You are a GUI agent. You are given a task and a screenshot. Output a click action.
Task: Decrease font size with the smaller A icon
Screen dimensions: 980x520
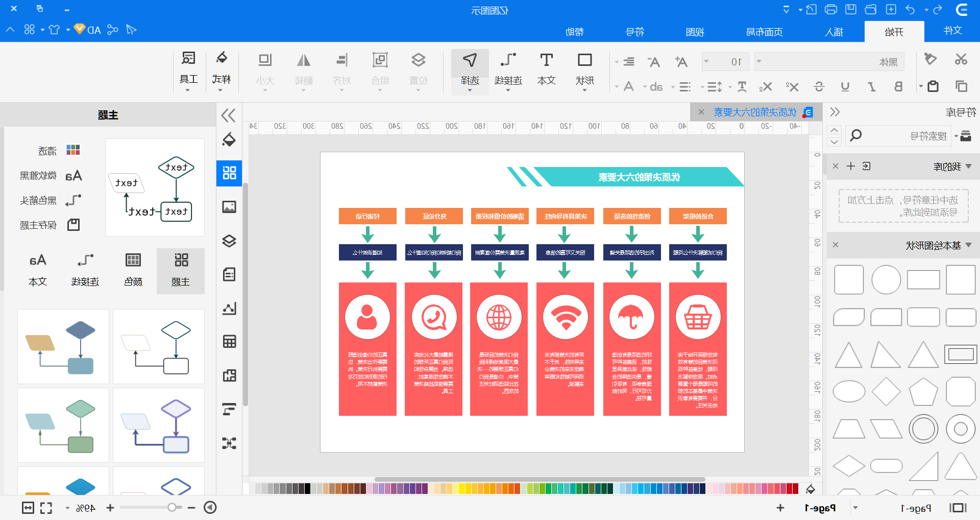(654, 62)
